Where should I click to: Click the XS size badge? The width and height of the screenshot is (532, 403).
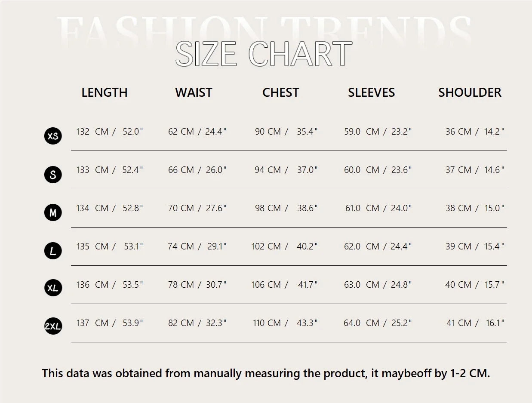(53, 136)
